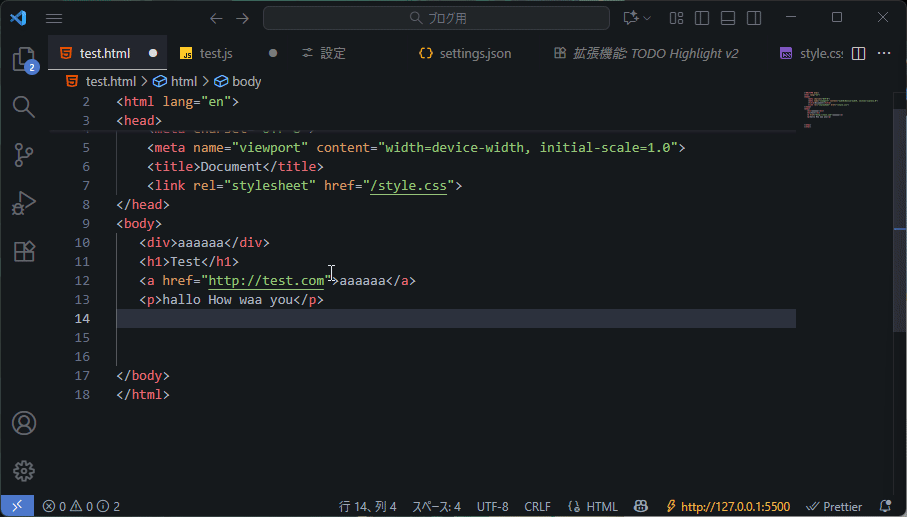Open the Accounts menu icon
Image resolution: width=907 pixels, height=517 pixels.
tap(24, 423)
